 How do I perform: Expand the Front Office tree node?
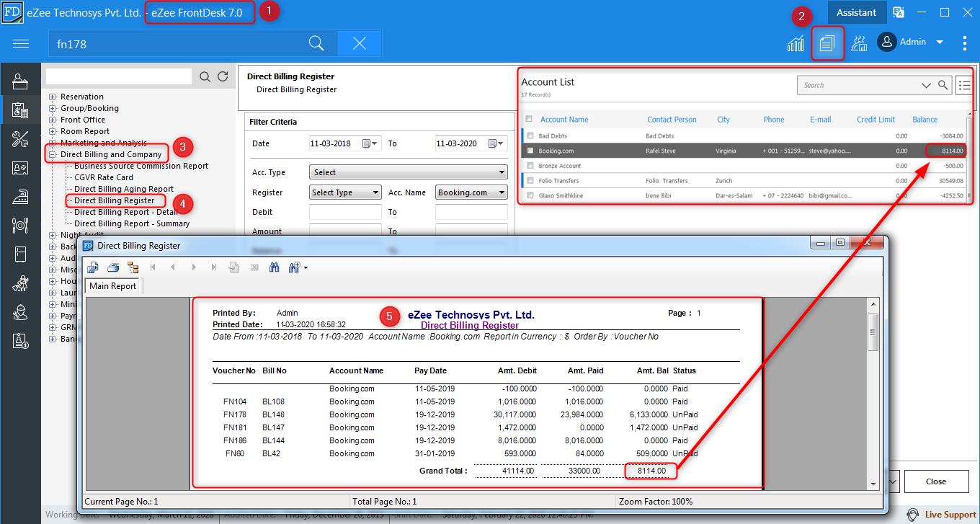[52, 120]
